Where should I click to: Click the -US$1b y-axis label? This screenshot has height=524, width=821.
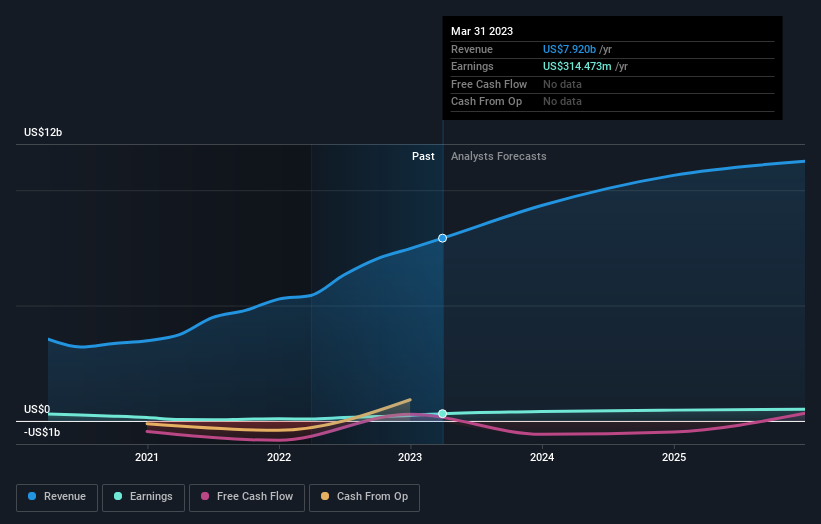pyautogui.click(x=42, y=432)
